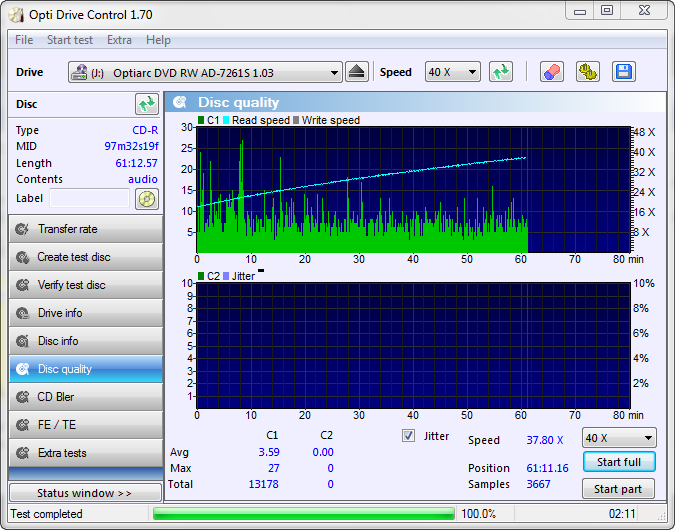675x530 pixels.
Task: Open the File menu
Action: tap(24, 40)
